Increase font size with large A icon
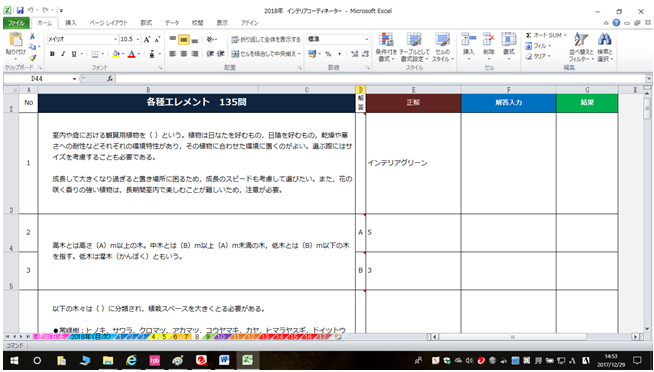 click(147, 40)
